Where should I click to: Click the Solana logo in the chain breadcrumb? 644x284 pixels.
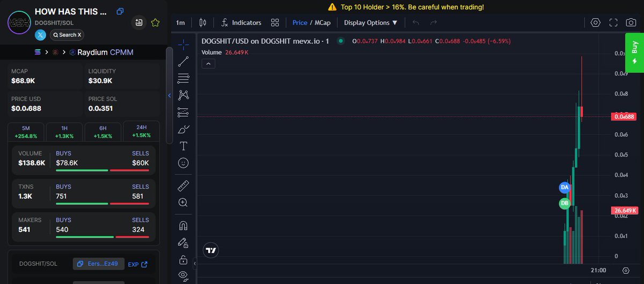(37, 53)
